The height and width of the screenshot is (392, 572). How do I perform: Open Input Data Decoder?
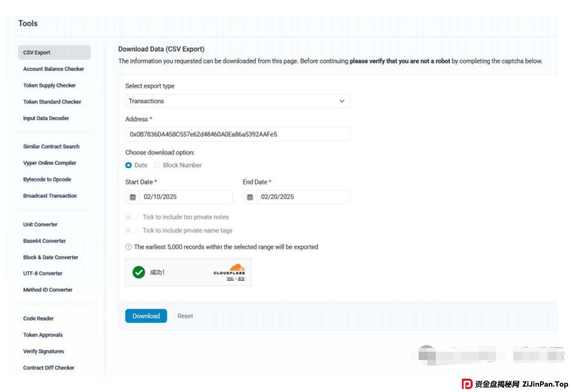(x=46, y=118)
